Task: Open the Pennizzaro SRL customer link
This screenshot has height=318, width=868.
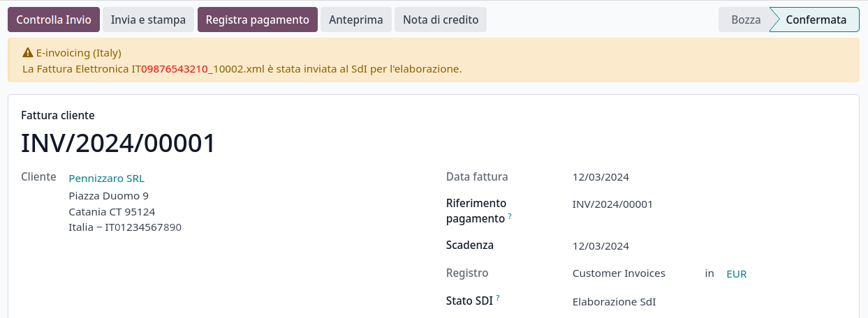Action: (106, 178)
